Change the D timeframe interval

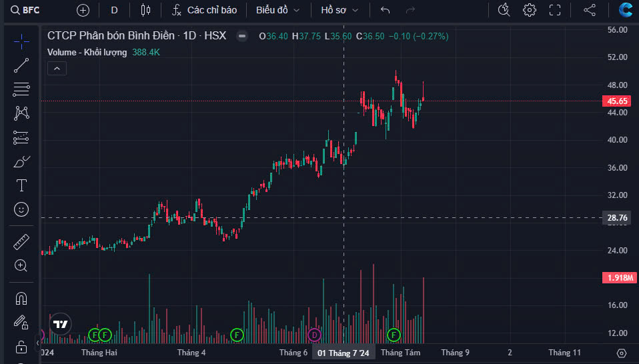(114, 10)
